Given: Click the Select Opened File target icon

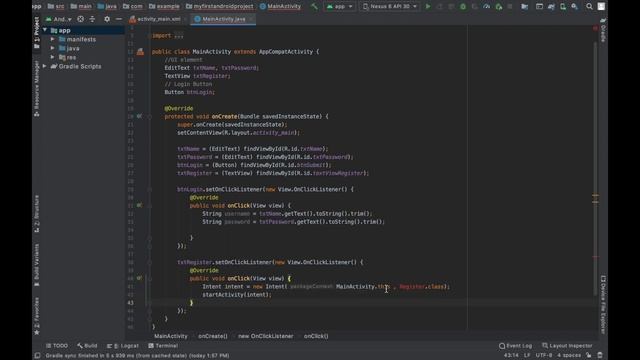Looking at the screenshot, I should [x=80, y=19].
